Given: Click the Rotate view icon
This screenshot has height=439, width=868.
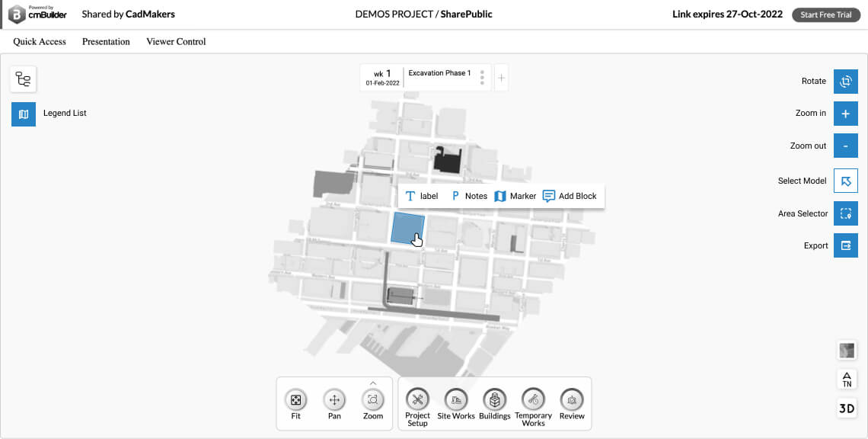Looking at the screenshot, I should (x=845, y=81).
